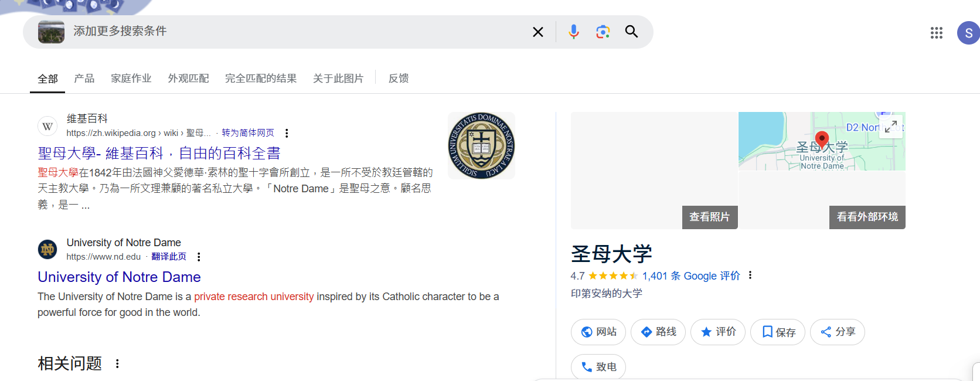Click the 路线 directions button
980x381 pixels.
[x=658, y=332]
